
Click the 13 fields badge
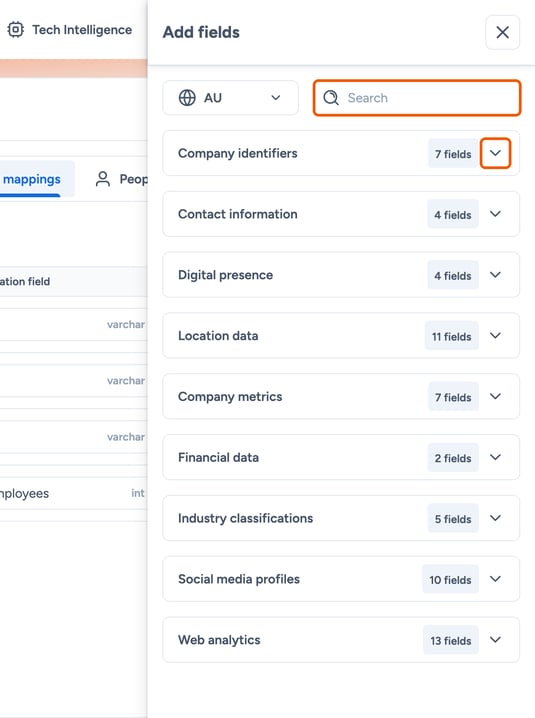[x=451, y=641]
